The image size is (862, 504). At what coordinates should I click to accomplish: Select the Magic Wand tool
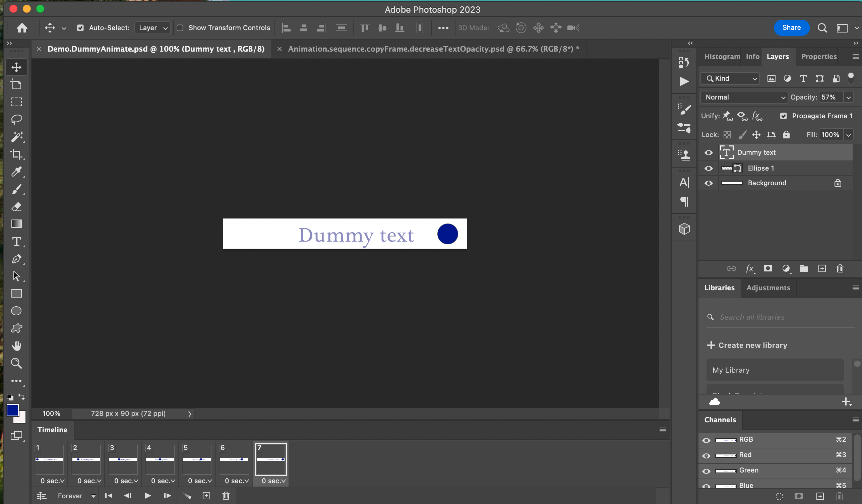tap(16, 137)
